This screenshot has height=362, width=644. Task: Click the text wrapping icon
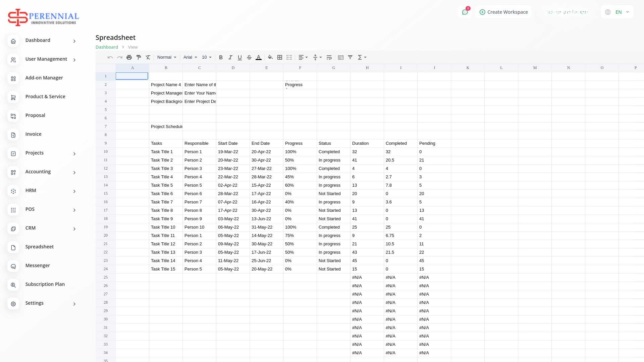(x=329, y=57)
